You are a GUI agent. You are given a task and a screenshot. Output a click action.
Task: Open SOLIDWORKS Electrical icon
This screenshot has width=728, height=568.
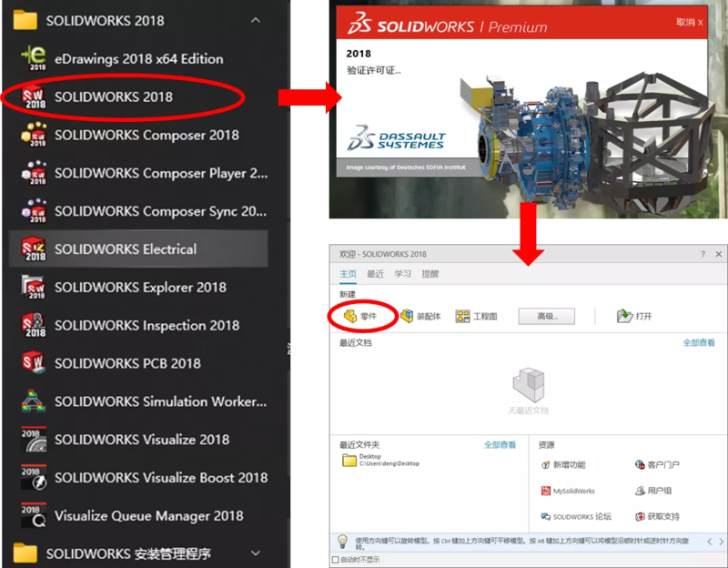(34, 248)
